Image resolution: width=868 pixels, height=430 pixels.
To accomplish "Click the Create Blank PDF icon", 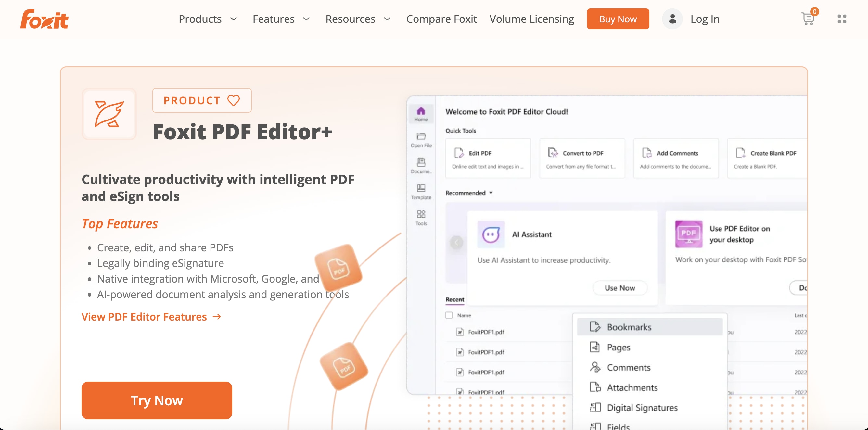I will tap(740, 153).
